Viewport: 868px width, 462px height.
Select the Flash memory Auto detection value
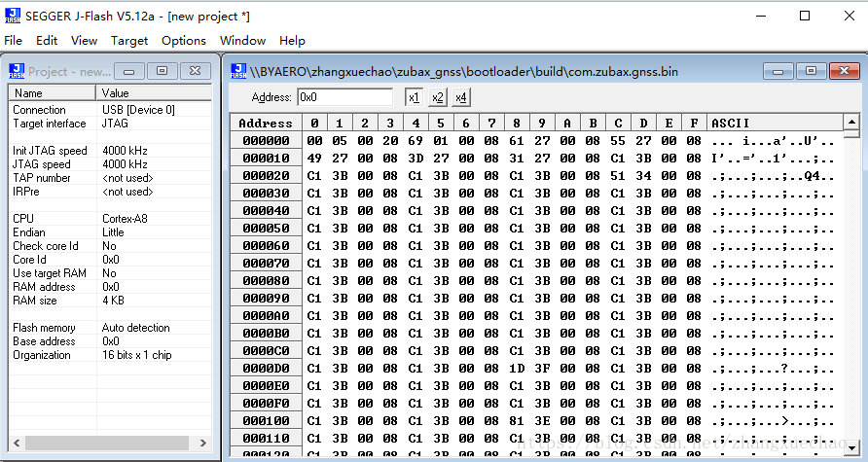click(x=136, y=328)
